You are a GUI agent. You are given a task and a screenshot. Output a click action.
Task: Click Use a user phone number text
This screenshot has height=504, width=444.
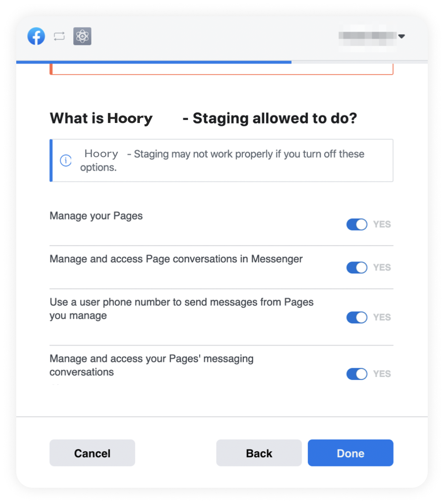click(182, 309)
